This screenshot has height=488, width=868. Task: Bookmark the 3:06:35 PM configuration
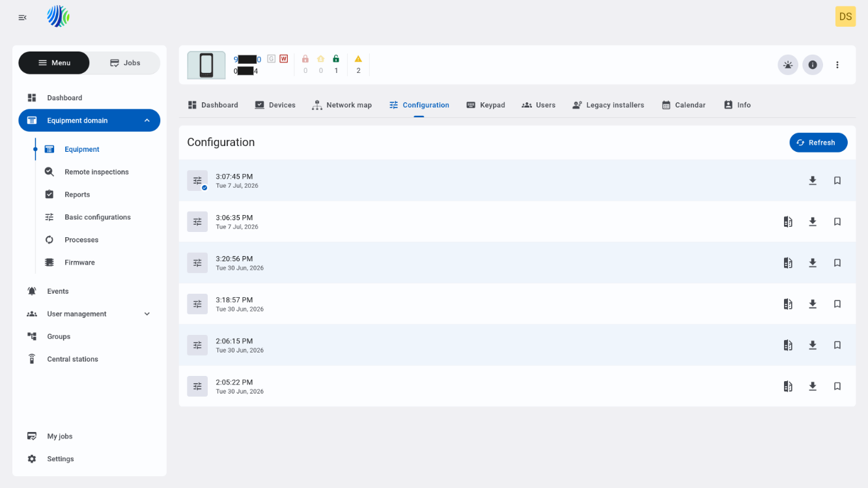tap(837, 222)
